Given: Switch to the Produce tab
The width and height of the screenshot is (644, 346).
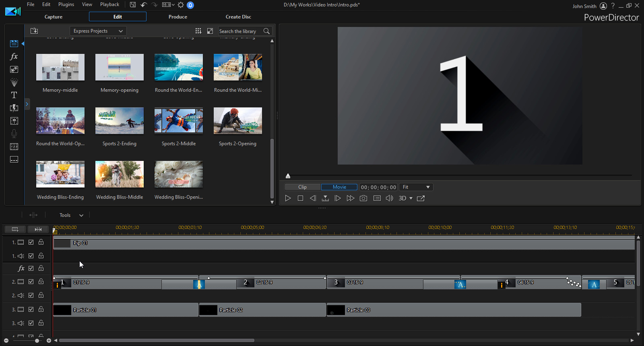Looking at the screenshot, I should click(178, 17).
